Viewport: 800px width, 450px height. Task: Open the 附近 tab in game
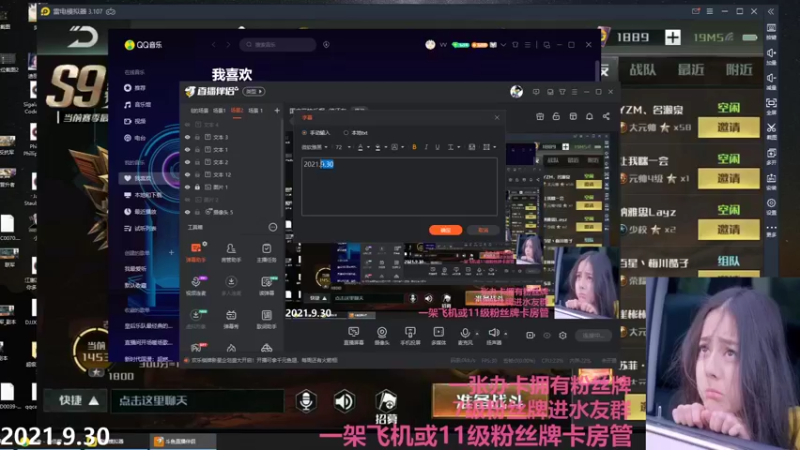point(739,69)
